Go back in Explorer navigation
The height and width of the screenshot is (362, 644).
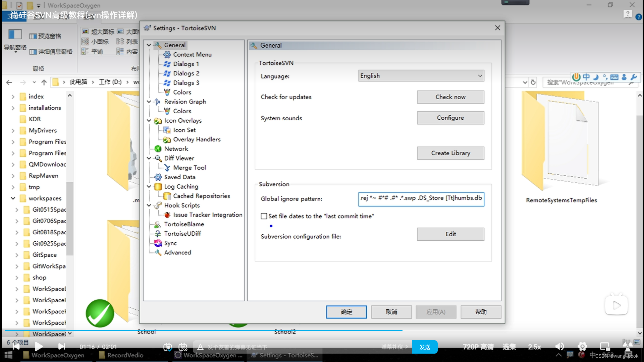(x=9, y=82)
